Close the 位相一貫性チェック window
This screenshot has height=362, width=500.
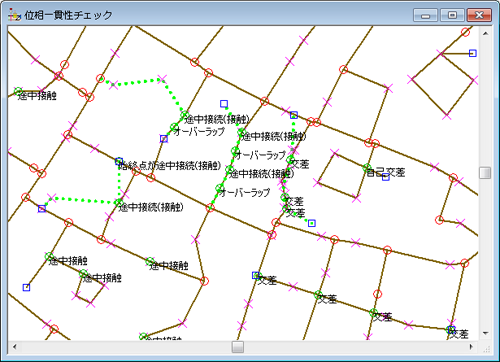479,15
